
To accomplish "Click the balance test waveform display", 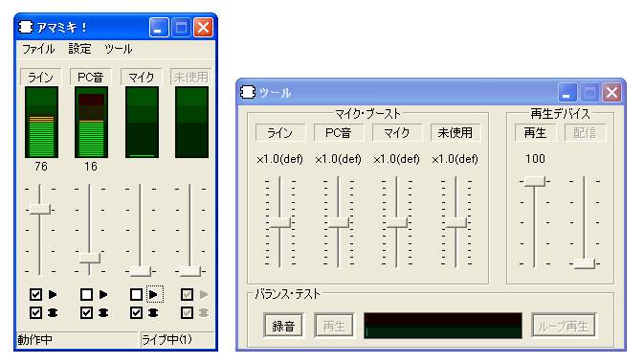I will 443,326.
